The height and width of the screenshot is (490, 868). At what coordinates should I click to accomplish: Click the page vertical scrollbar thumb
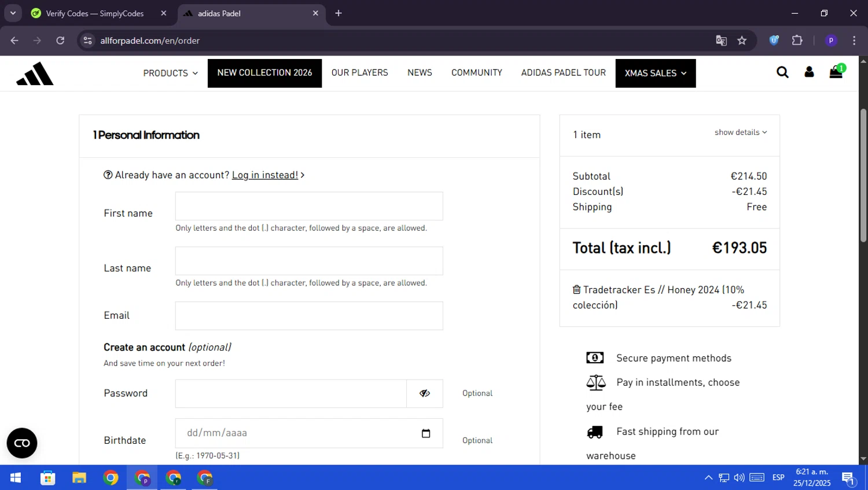[863, 175]
